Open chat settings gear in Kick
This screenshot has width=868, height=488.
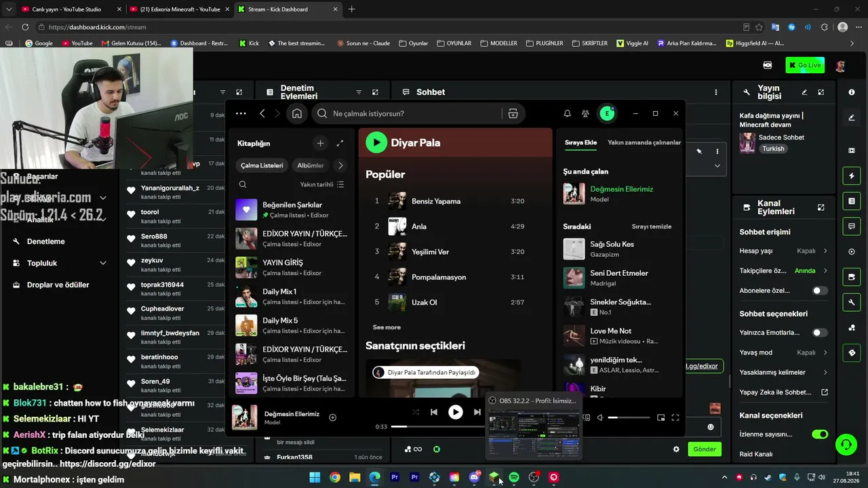pyautogui.click(x=676, y=449)
